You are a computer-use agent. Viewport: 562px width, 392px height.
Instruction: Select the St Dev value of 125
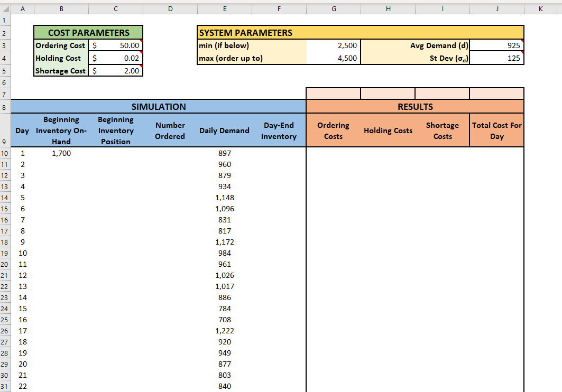pos(496,58)
